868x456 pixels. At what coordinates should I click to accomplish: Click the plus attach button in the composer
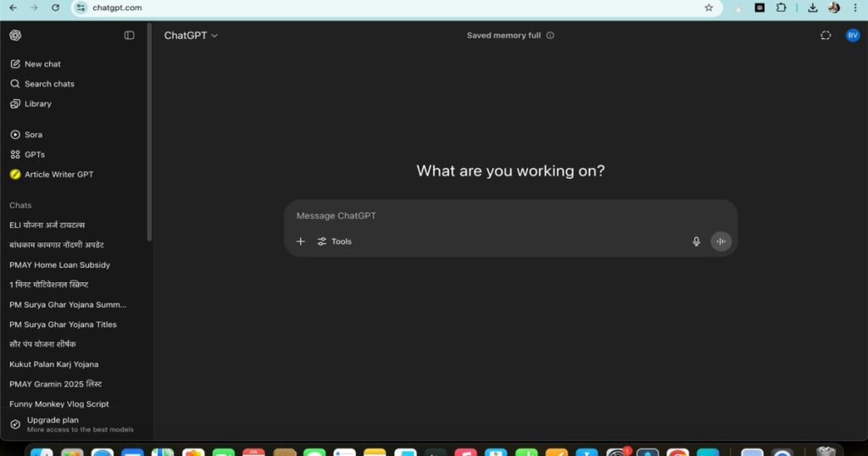301,242
